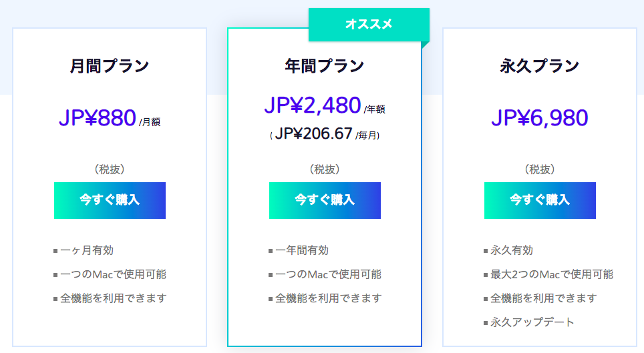Click the 最大2つのMacで使用可能 feature
Viewport: 644px width, 353px height.
click(552, 274)
